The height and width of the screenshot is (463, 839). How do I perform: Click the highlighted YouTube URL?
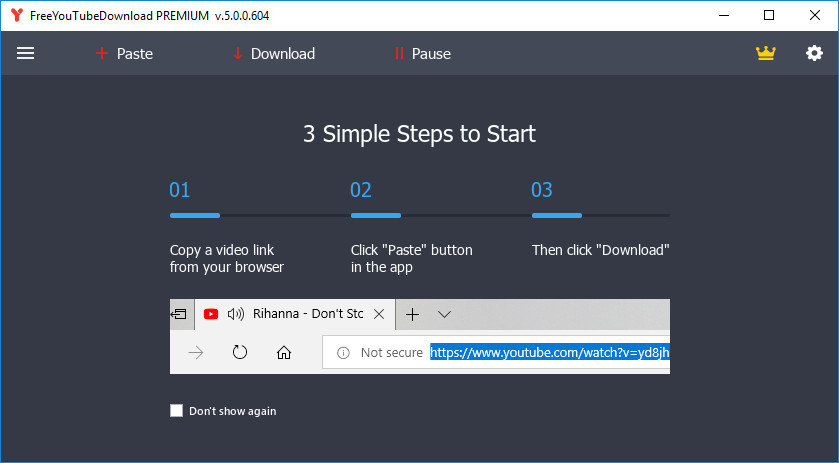click(x=549, y=352)
